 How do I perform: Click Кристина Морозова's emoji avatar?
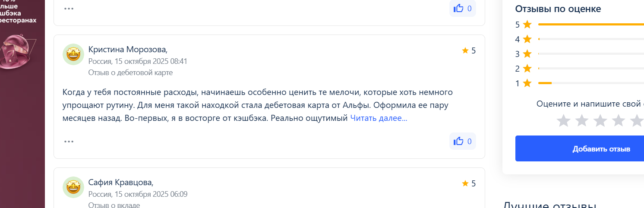click(73, 54)
